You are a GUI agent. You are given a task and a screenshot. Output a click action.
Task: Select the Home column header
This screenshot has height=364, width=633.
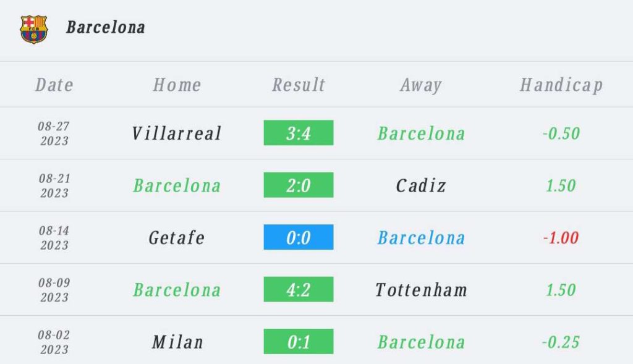coord(177,85)
